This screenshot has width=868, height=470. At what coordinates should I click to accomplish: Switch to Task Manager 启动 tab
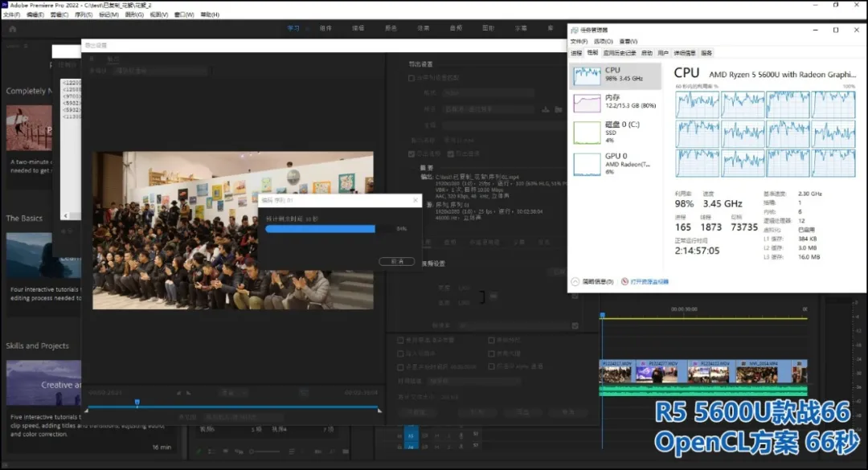click(x=646, y=53)
